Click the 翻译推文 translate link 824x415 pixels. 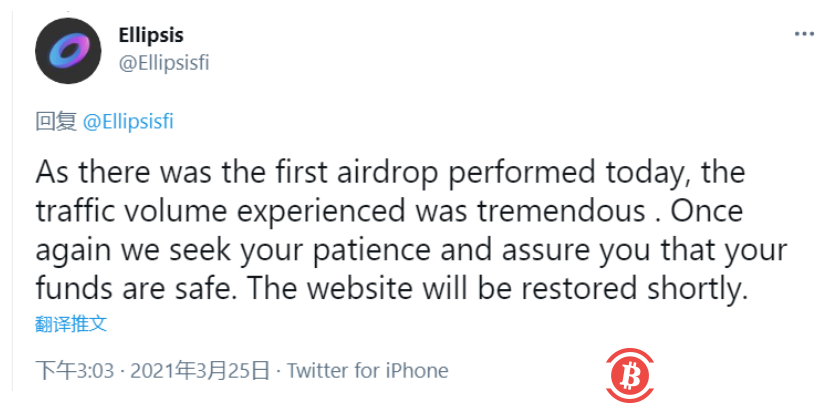[x=71, y=324]
